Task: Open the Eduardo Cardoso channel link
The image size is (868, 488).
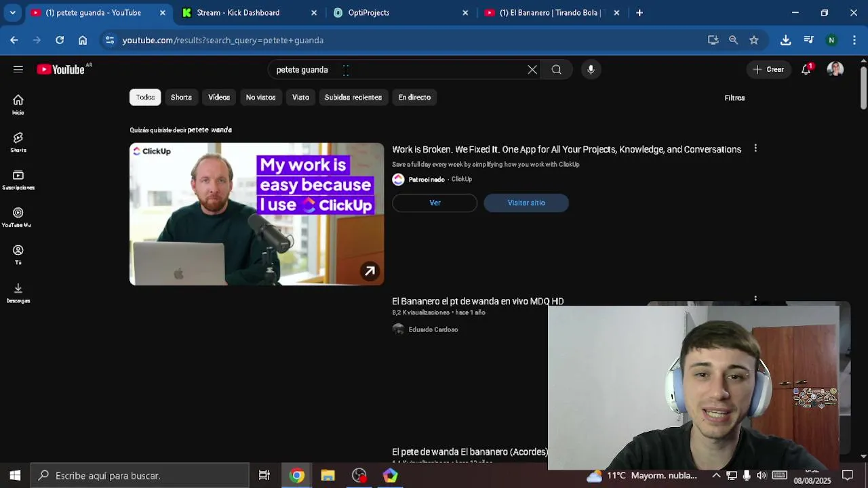Action: coord(433,329)
